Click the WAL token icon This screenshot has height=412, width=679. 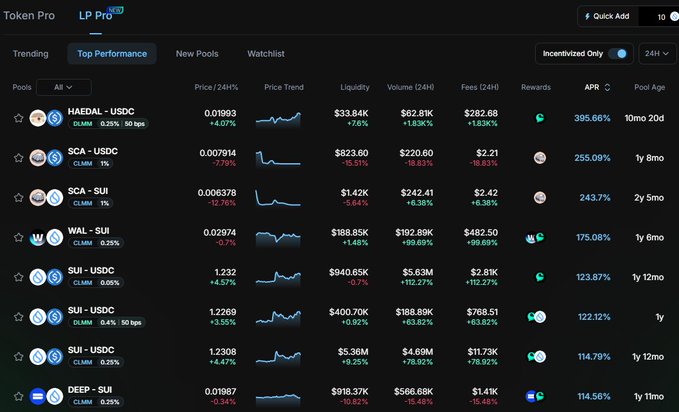[38, 237]
